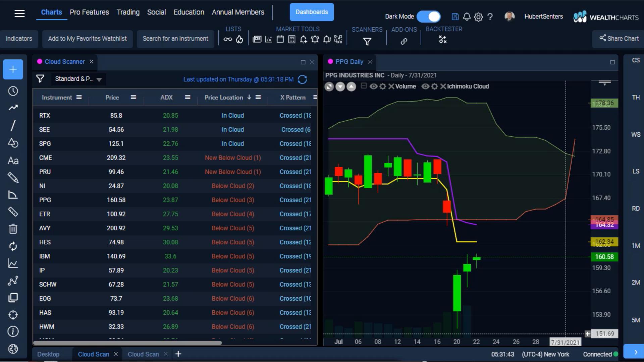The height and width of the screenshot is (362, 644).
Task: Click the crosshair target tool
Action: click(x=13, y=315)
